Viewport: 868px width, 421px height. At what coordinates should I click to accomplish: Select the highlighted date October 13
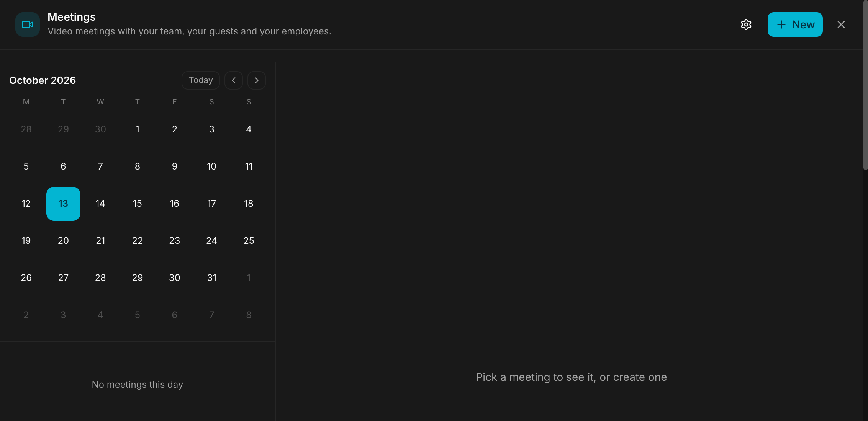click(63, 204)
